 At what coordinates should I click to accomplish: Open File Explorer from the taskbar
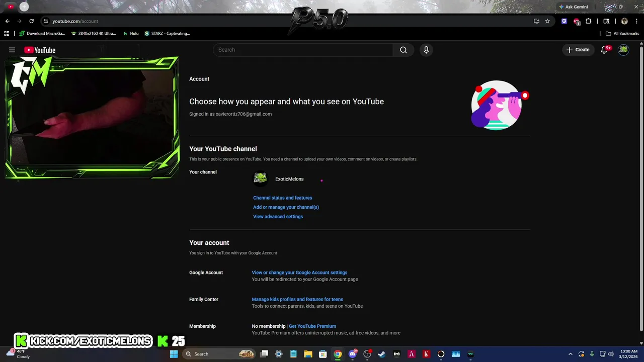coord(308,354)
